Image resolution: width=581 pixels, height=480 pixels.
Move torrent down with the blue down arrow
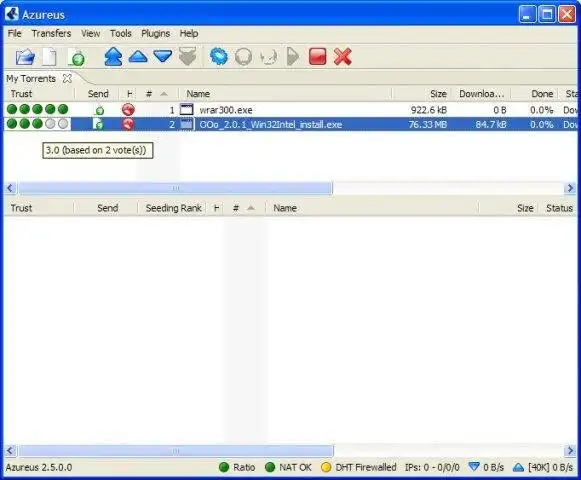pyautogui.click(x=163, y=56)
